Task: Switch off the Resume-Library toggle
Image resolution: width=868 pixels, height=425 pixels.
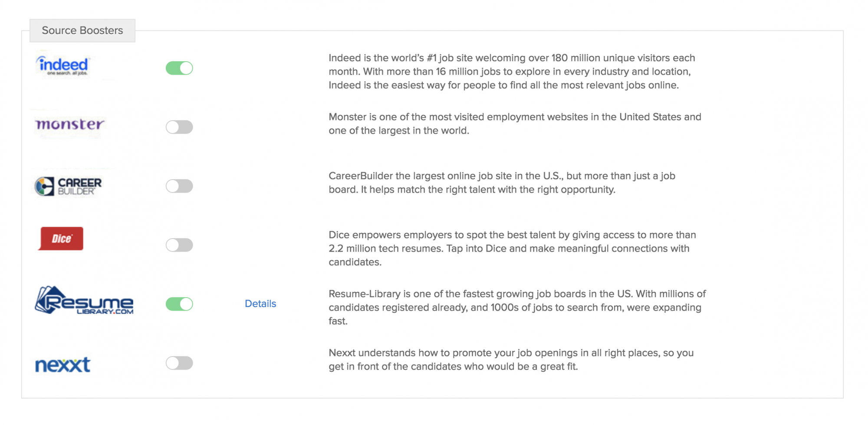Action: click(x=179, y=304)
